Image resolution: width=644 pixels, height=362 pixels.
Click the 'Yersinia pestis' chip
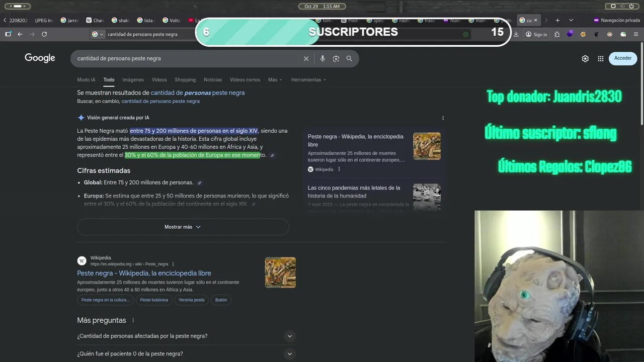[192, 300]
